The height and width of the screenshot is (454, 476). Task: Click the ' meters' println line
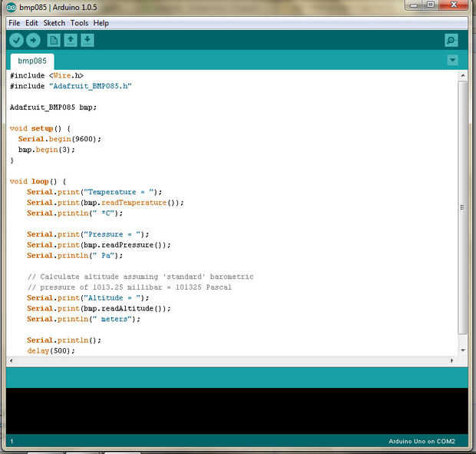[84, 319]
